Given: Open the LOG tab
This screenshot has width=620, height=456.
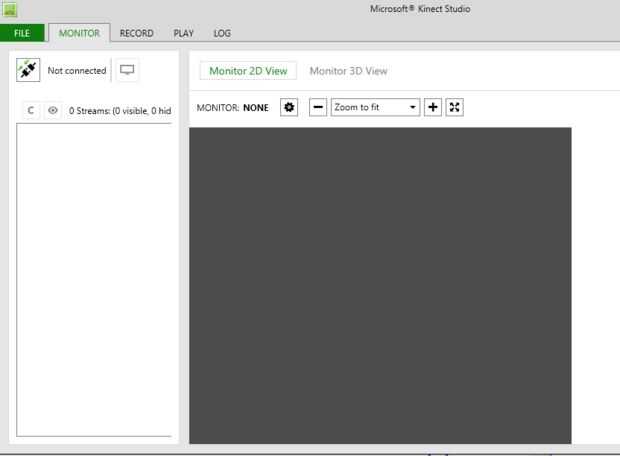Looking at the screenshot, I should 222,33.
